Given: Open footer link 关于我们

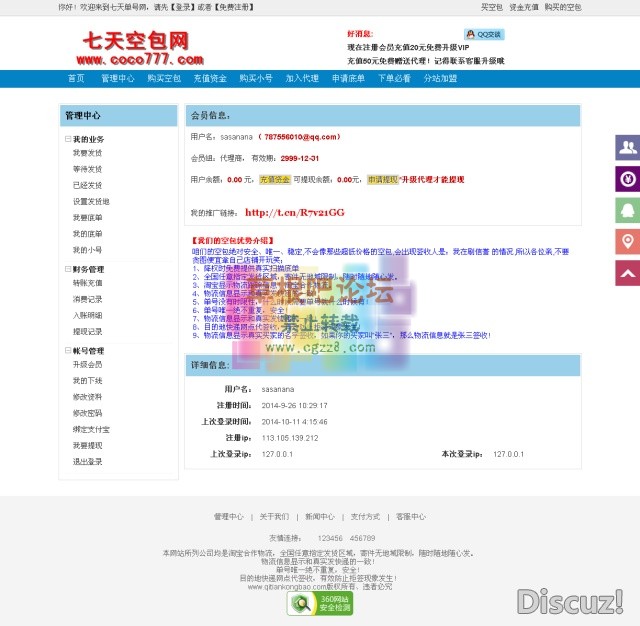Looking at the screenshot, I should pyautogui.click(x=274, y=517).
